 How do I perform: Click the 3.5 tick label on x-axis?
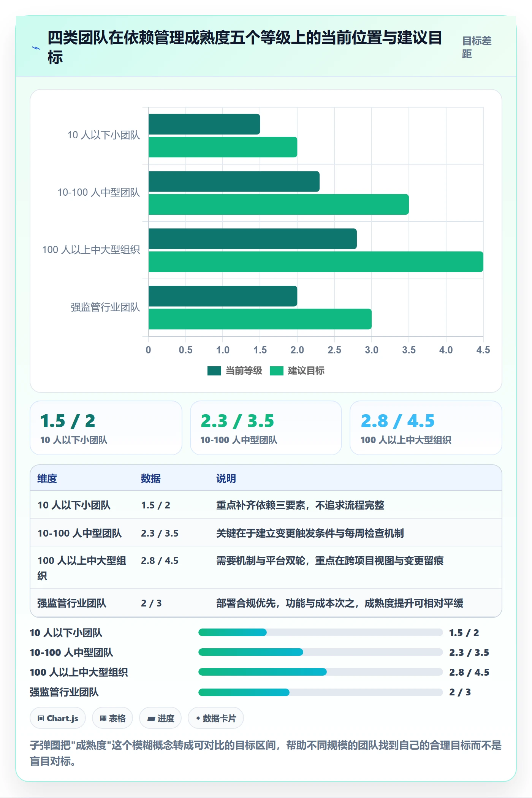(x=409, y=350)
